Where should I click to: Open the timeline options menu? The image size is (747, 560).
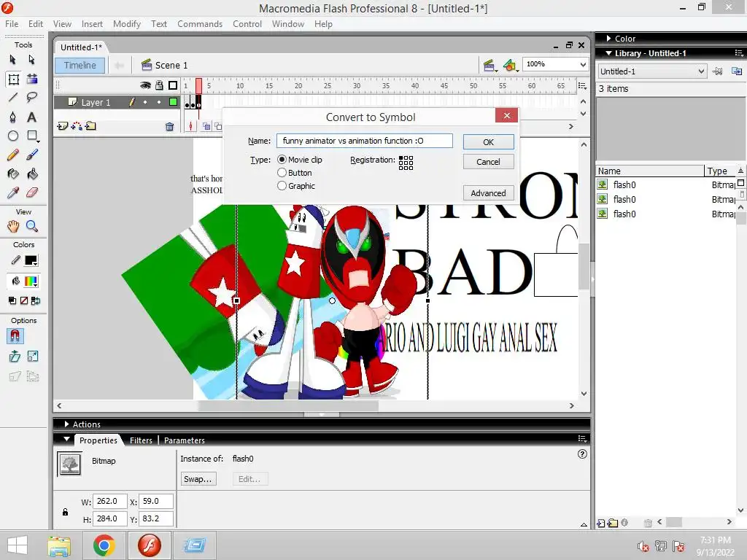pyautogui.click(x=582, y=85)
